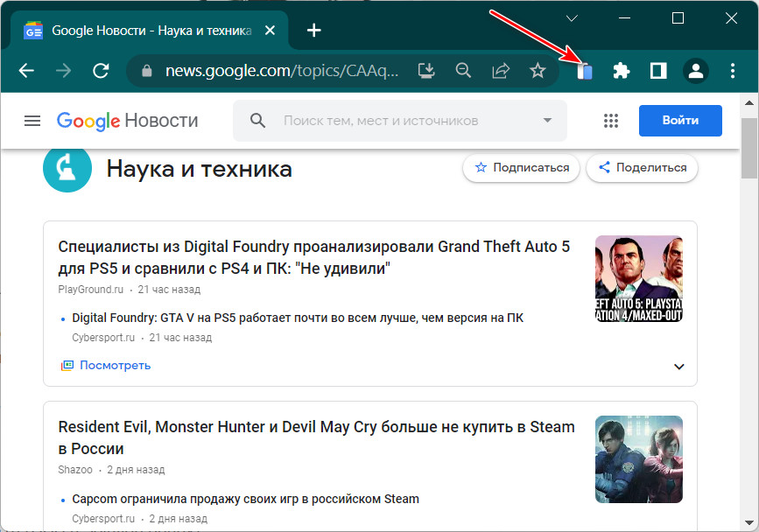Close the Google Новости tab
Image resolution: width=759 pixels, height=532 pixels.
pos(271,31)
